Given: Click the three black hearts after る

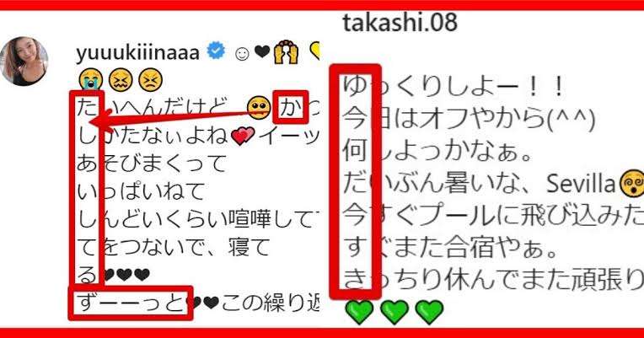Looking at the screenshot, I should pyautogui.click(x=126, y=274).
